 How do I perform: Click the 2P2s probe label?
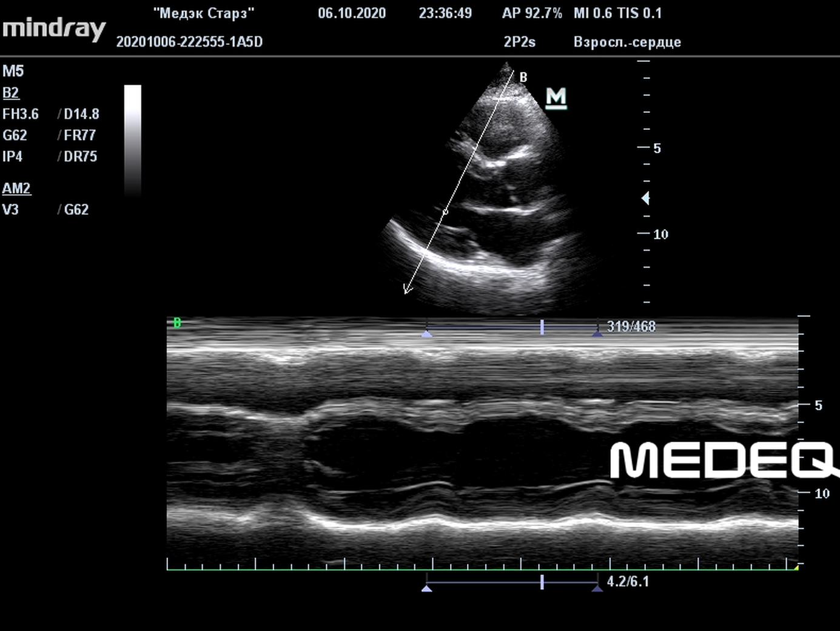click(519, 42)
